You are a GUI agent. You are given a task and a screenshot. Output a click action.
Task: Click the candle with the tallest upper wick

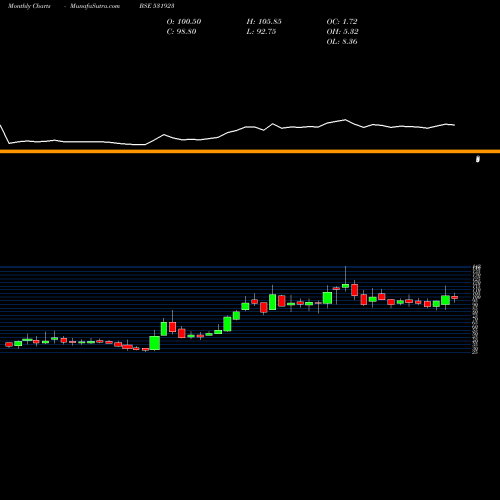tap(345, 286)
